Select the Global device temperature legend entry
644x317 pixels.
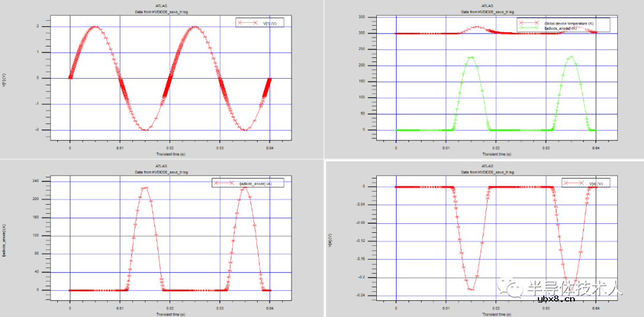pyautogui.click(x=570, y=23)
